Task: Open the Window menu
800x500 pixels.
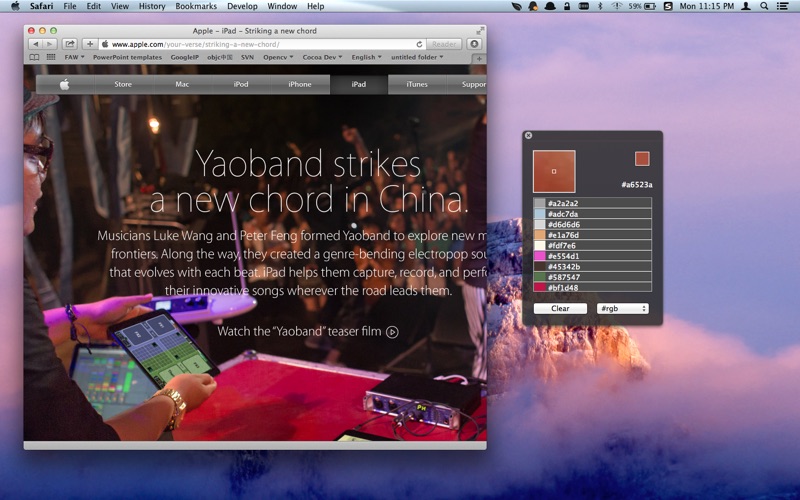Action: pos(282,6)
